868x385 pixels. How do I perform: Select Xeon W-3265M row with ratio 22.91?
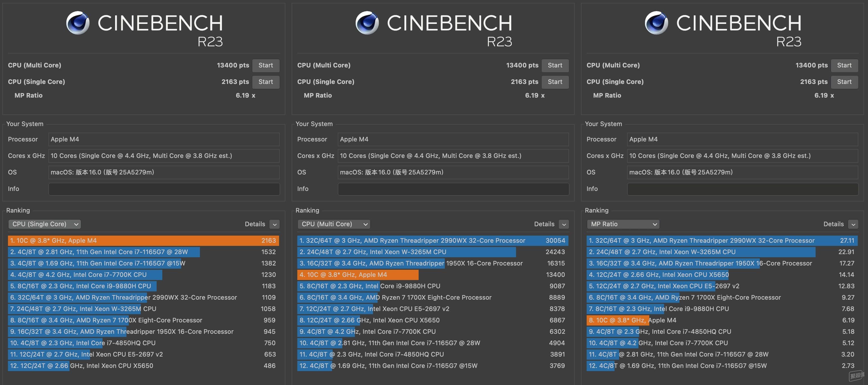coord(722,252)
